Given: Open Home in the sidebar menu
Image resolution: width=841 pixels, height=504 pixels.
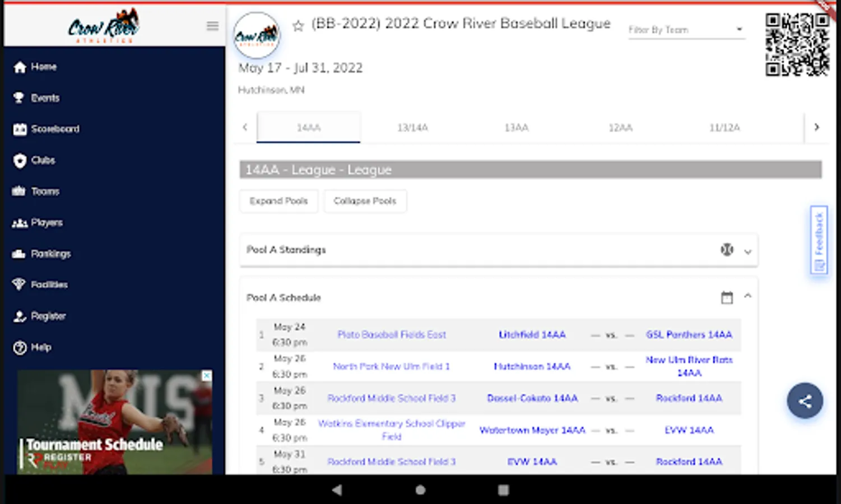Looking at the screenshot, I should click(x=44, y=67).
